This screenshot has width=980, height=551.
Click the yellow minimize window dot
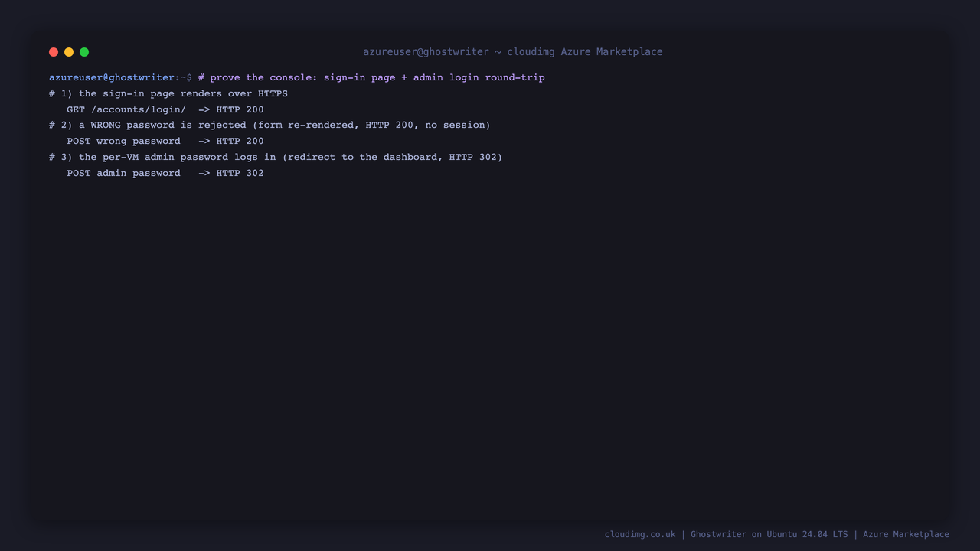[69, 52]
